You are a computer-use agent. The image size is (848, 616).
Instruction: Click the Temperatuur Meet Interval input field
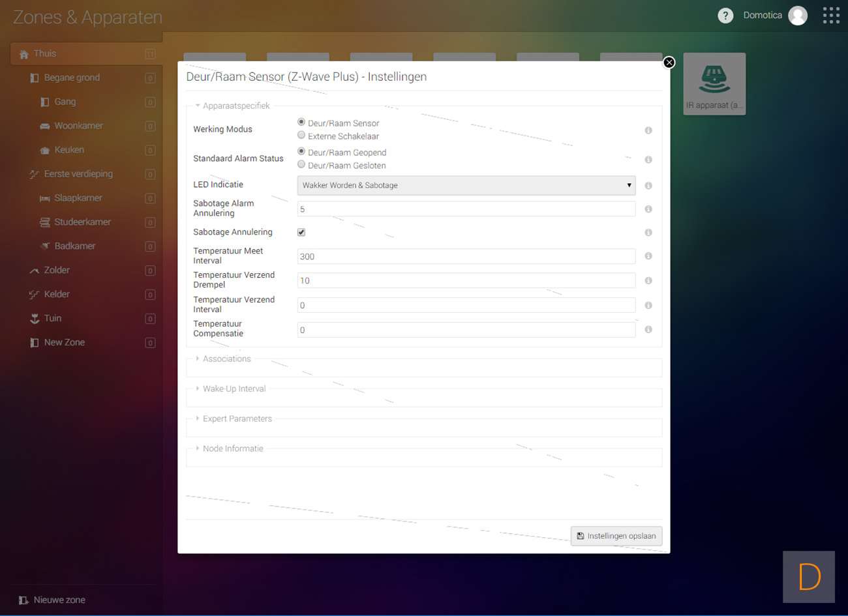coord(466,257)
